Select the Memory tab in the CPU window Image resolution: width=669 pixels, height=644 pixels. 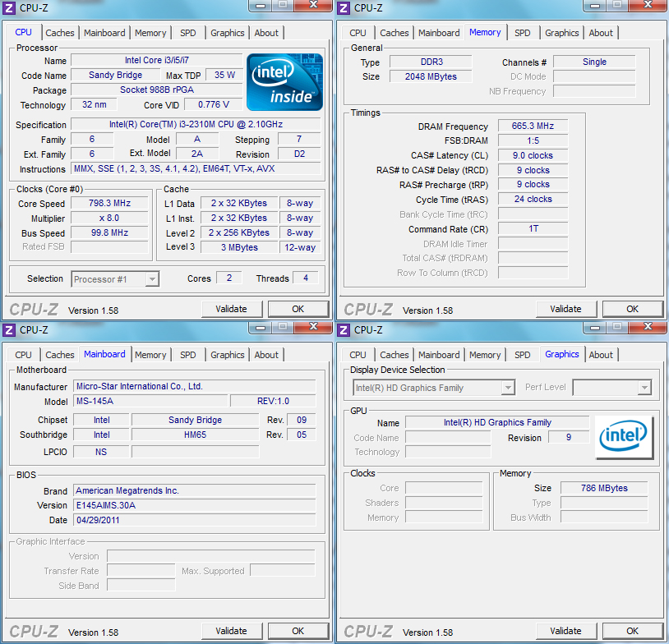tap(150, 33)
